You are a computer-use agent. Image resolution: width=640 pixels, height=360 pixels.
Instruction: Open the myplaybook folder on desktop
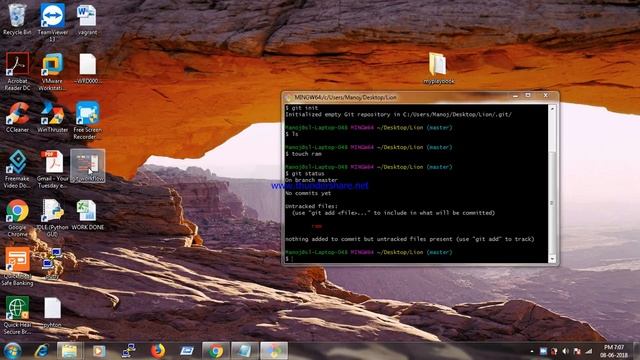tap(438, 68)
